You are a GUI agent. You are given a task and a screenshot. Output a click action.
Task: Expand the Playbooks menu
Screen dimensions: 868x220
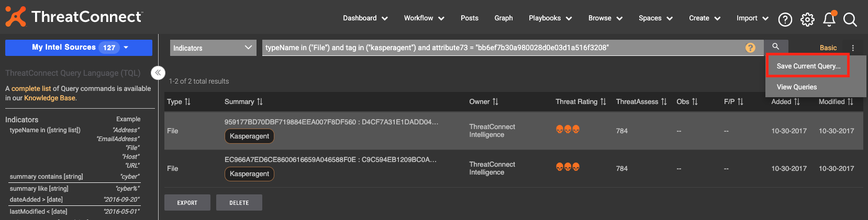(x=550, y=18)
